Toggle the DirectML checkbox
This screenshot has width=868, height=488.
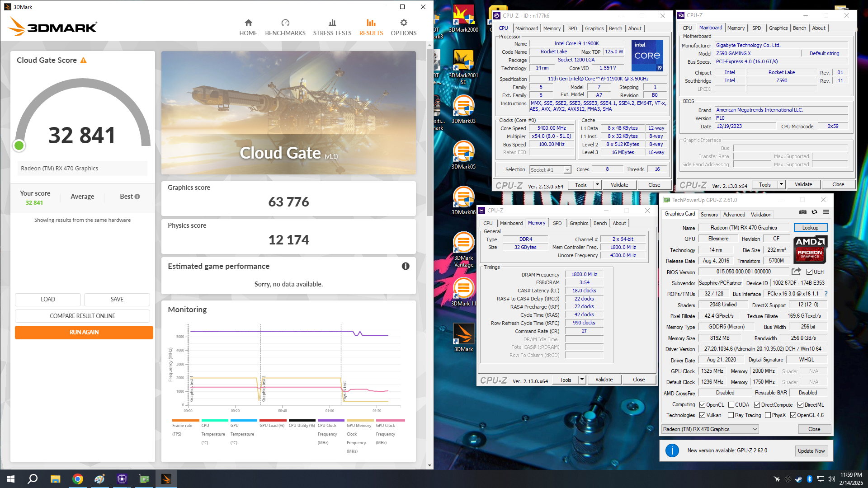(x=800, y=405)
